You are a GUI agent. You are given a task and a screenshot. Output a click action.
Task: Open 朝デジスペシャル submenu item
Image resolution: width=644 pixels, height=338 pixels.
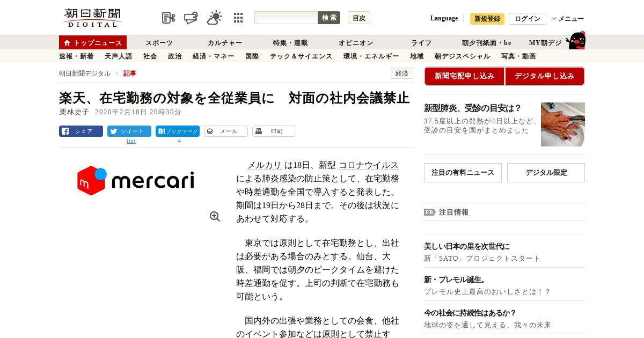tap(462, 56)
